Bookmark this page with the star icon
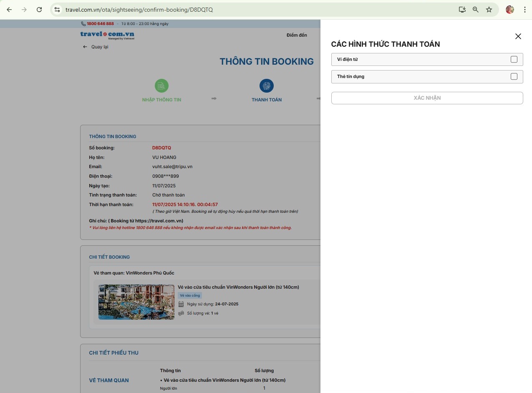532x393 pixels. click(489, 10)
